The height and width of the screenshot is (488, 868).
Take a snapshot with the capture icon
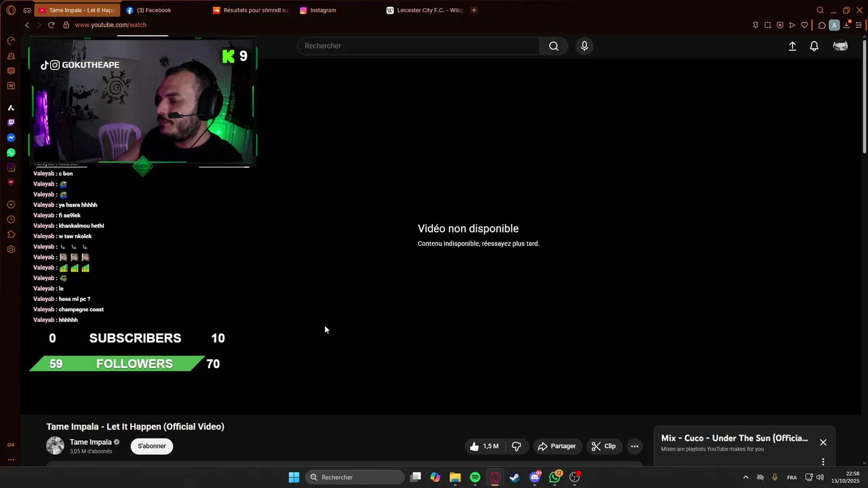[x=768, y=25]
